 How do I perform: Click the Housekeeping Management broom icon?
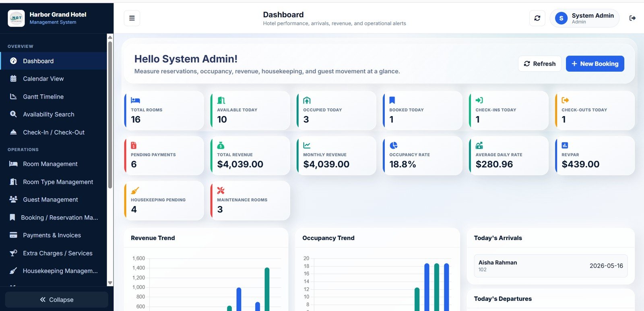pyautogui.click(x=13, y=271)
